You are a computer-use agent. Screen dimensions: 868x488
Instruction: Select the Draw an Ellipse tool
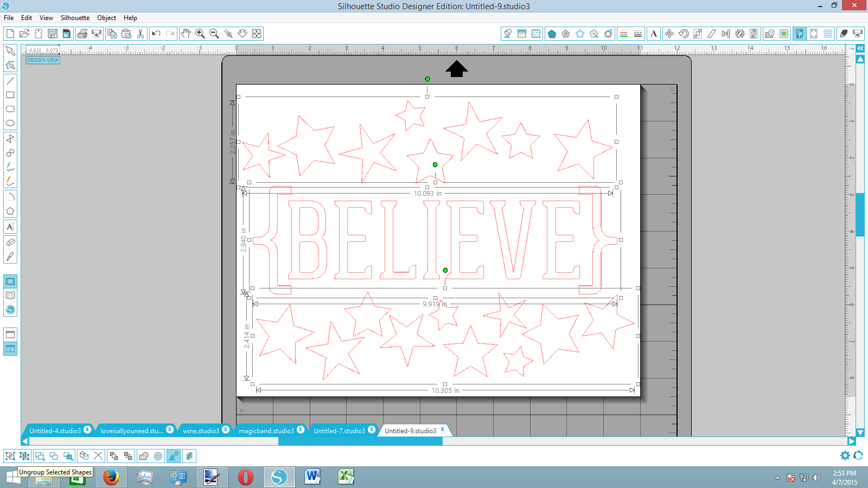(x=10, y=123)
